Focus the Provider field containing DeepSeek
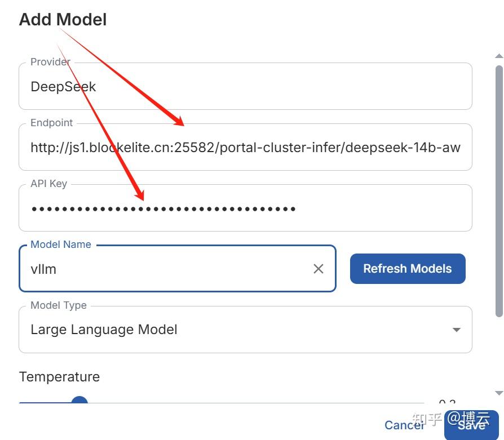The height and width of the screenshot is (440, 504). pos(245,87)
